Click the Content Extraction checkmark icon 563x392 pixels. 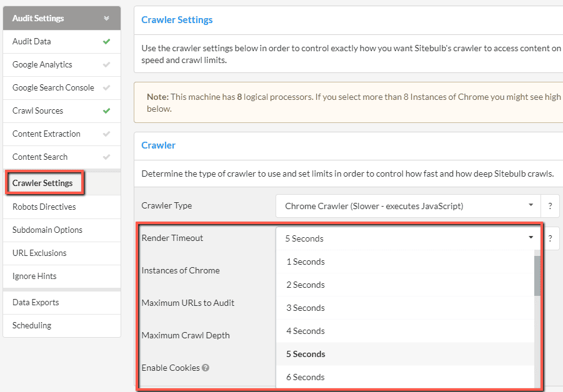[x=107, y=134]
